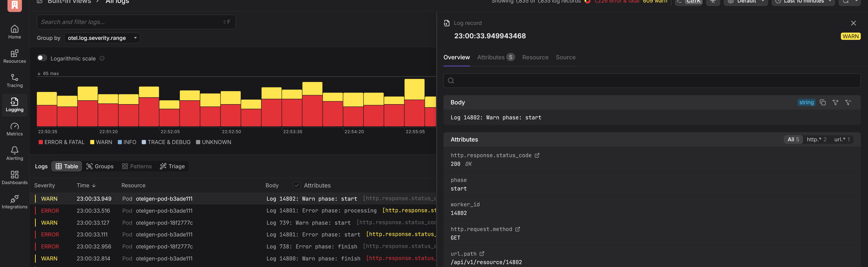The image size is (868, 267).
Task: Toggle the Attributes column checkbox
Action: (297, 185)
